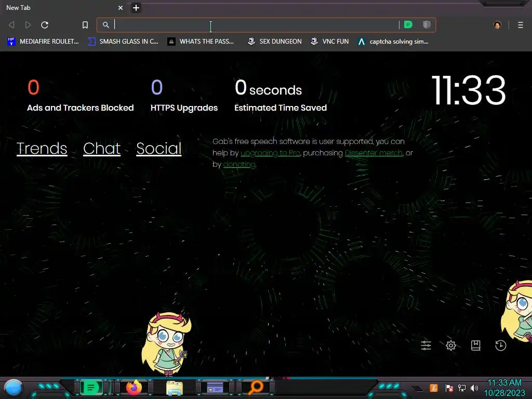Image resolution: width=532 pixels, height=399 pixels.
Task: Click the forward navigation arrow
Action: pos(28,25)
